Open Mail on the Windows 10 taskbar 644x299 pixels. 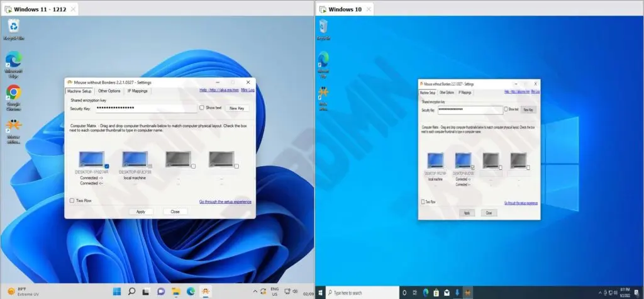coord(447,293)
